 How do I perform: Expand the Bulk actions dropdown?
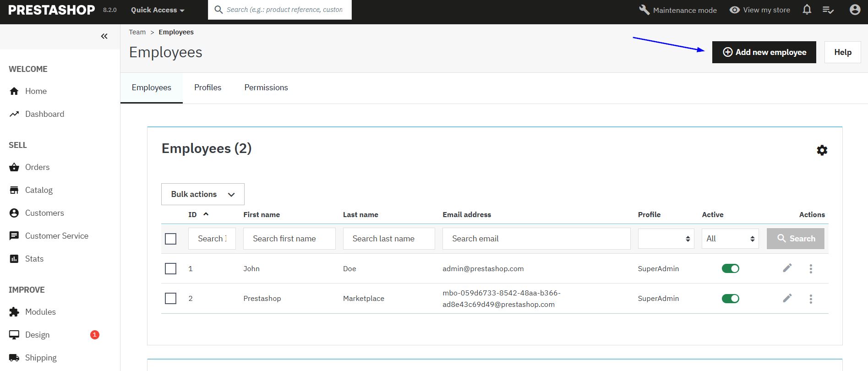tap(202, 194)
